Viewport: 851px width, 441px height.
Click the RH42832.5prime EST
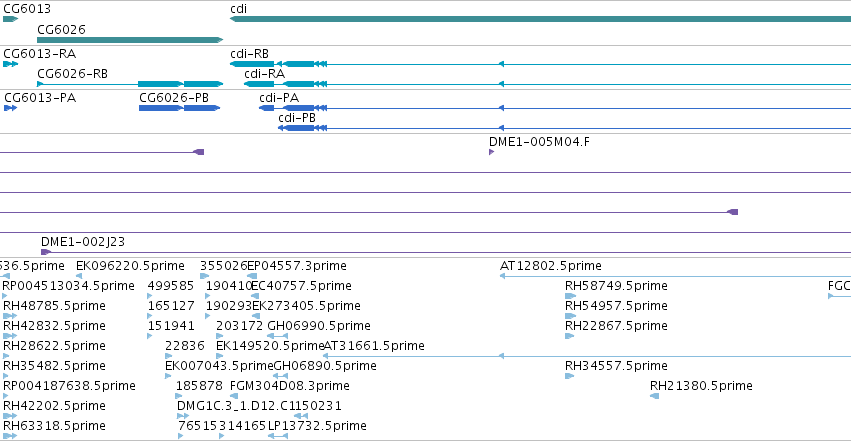click(10, 336)
